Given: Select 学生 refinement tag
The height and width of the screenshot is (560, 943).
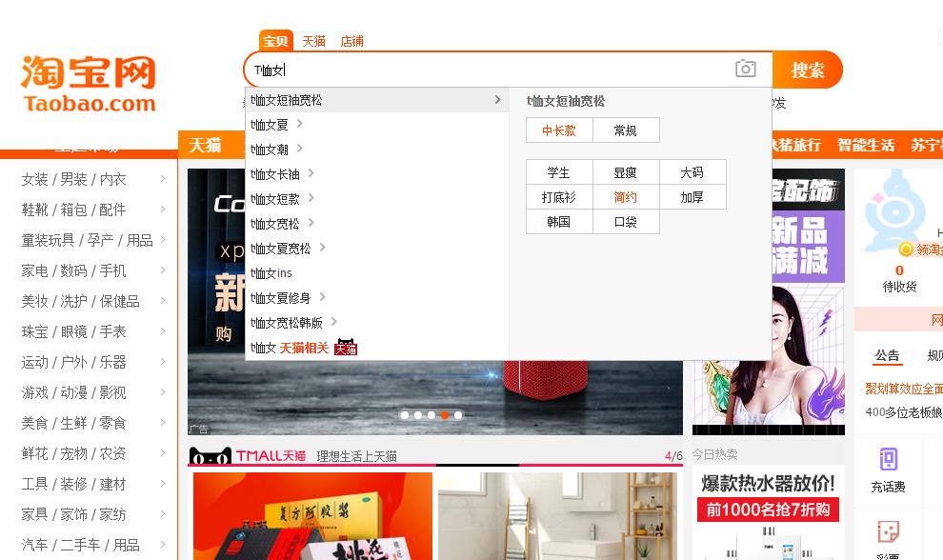Looking at the screenshot, I should tap(559, 172).
